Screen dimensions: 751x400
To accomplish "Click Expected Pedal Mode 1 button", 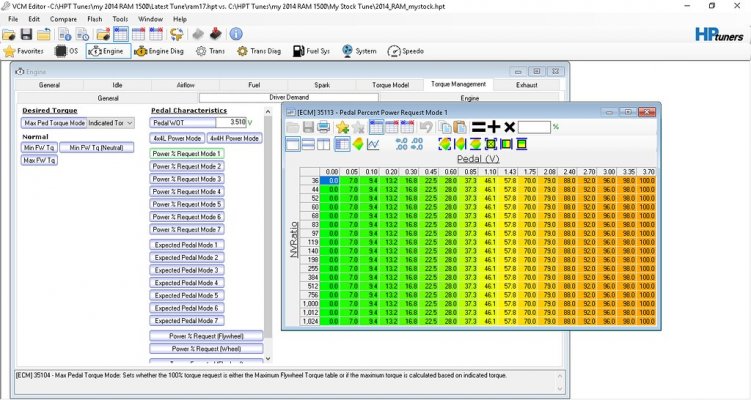I will pyautogui.click(x=187, y=245).
